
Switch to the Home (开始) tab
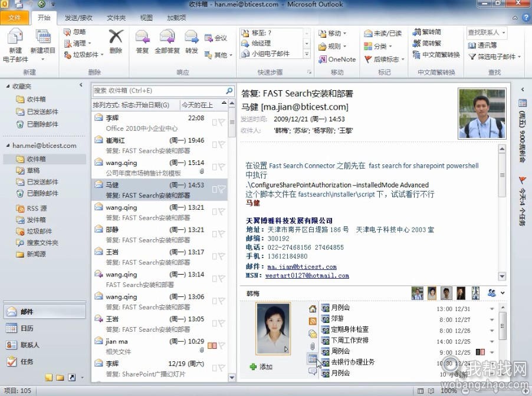point(44,18)
